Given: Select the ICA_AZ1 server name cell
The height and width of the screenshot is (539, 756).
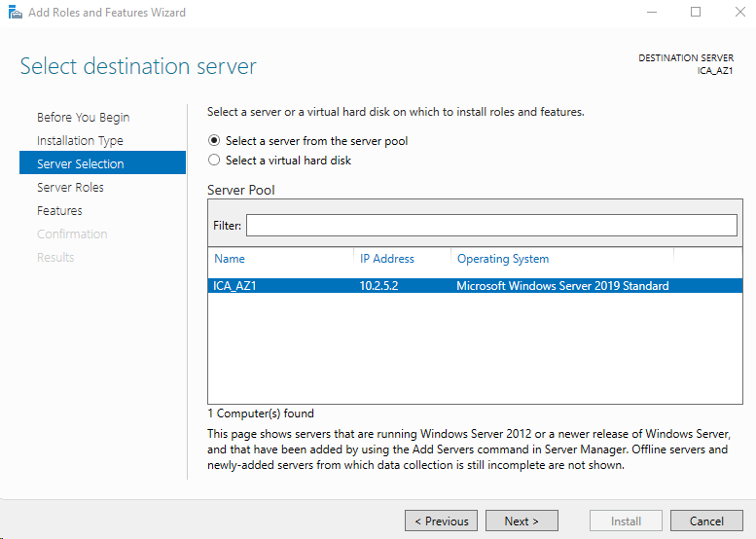Looking at the screenshot, I should coord(234,286).
